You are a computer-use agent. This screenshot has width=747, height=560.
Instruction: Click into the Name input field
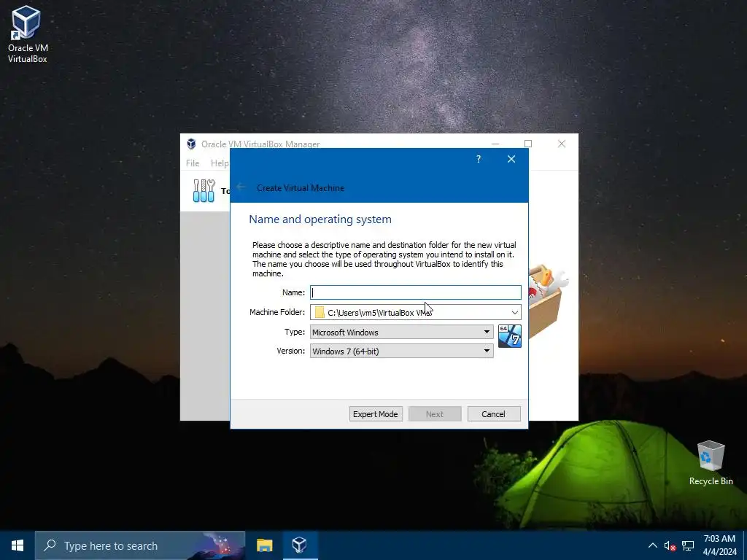pos(415,292)
